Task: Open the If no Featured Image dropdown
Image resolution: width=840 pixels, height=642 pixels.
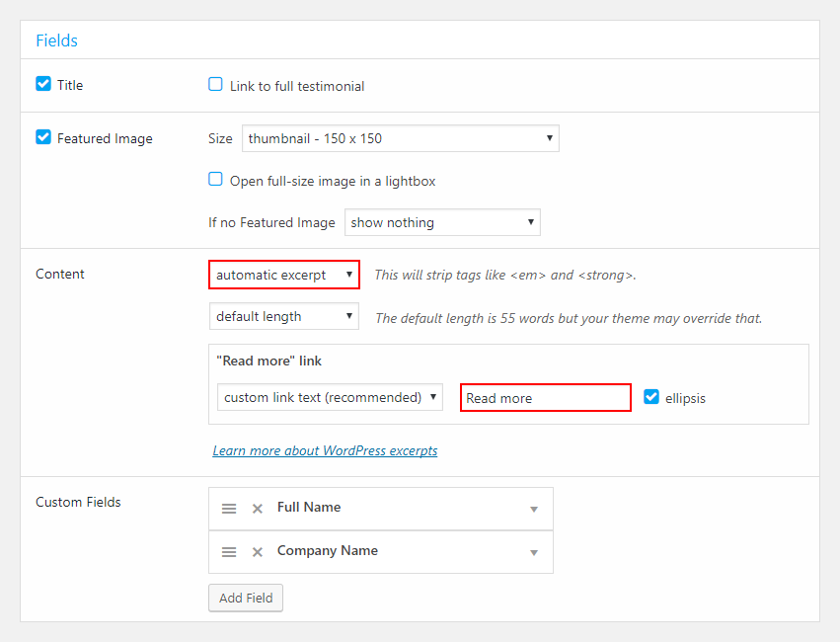Action: pyautogui.click(x=442, y=222)
